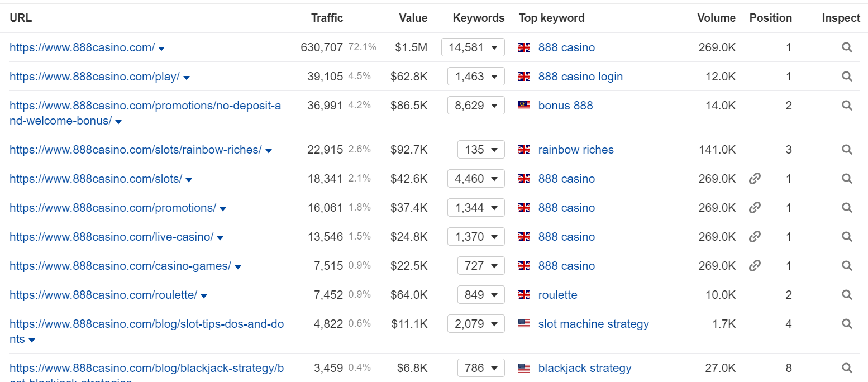
Task: Sort by Keywords column header
Action: pyautogui.click(x=479, y=18)
